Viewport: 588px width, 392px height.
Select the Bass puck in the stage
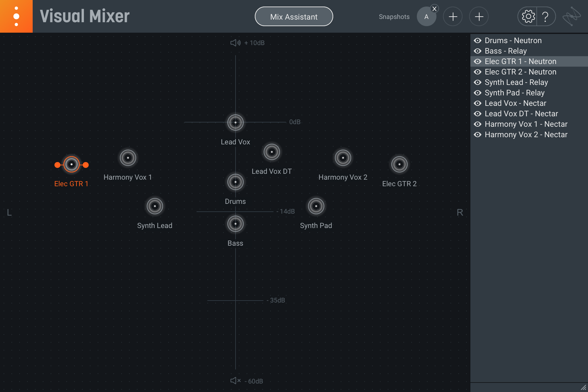click(x=236, y=223)
